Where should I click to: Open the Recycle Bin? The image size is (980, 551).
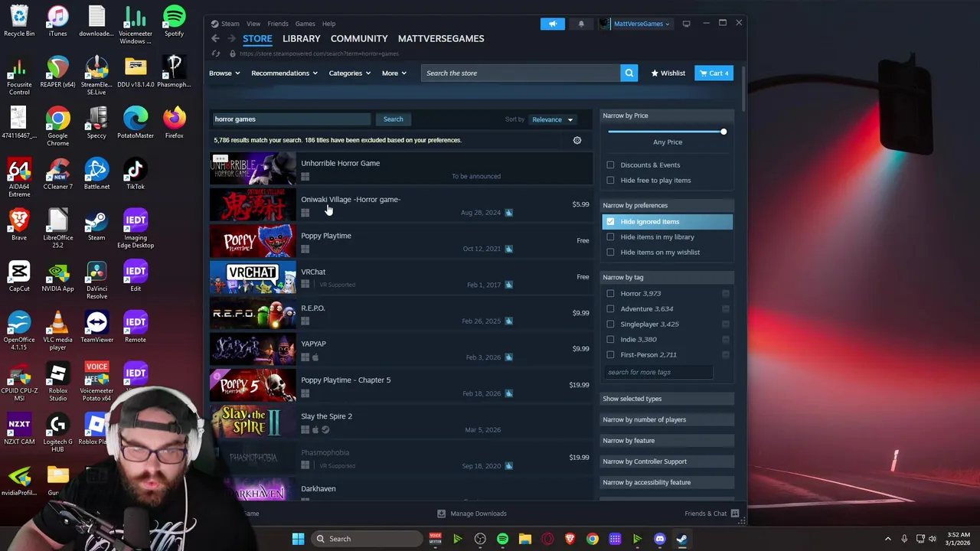[19, 21]
